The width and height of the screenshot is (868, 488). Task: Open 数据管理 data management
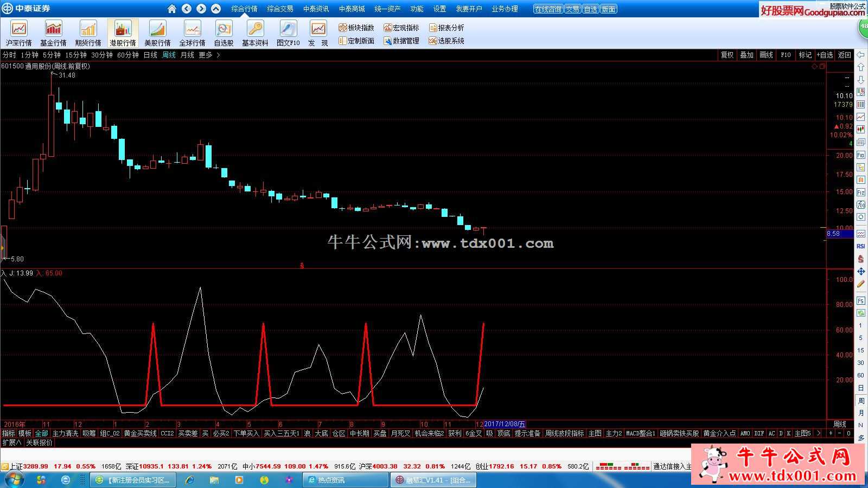401,41
